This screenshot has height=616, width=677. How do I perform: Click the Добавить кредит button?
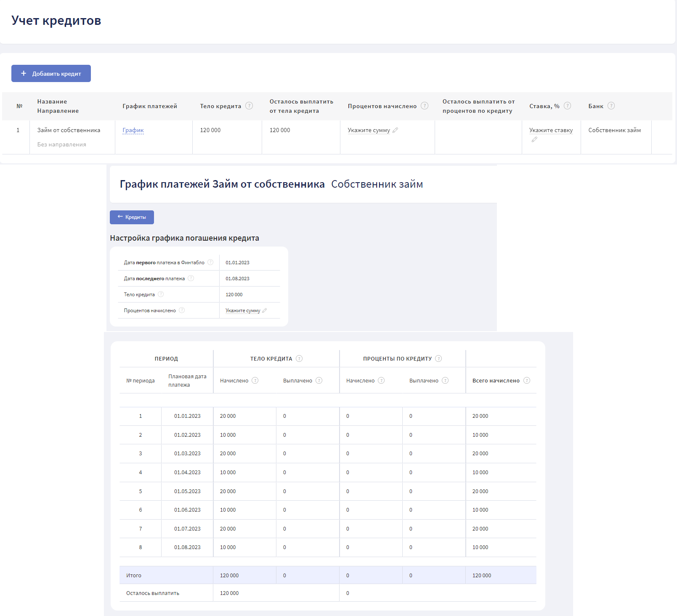pyautogui.click(x=51, y=74)
